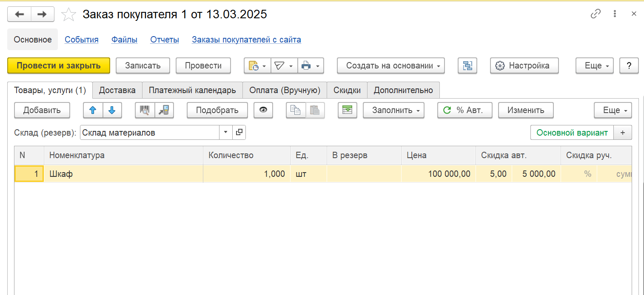Click the back navigation arrow
644x295 pixels.
(x=20, y=14)
